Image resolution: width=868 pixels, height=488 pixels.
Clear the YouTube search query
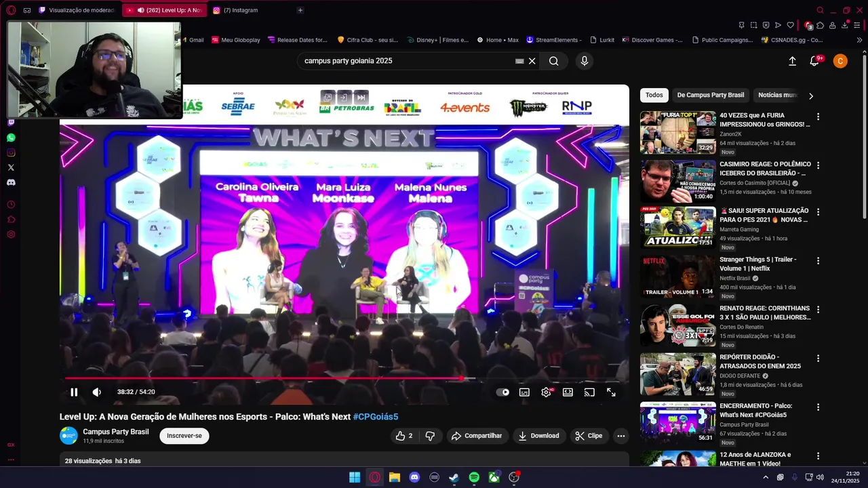point(532,61)
